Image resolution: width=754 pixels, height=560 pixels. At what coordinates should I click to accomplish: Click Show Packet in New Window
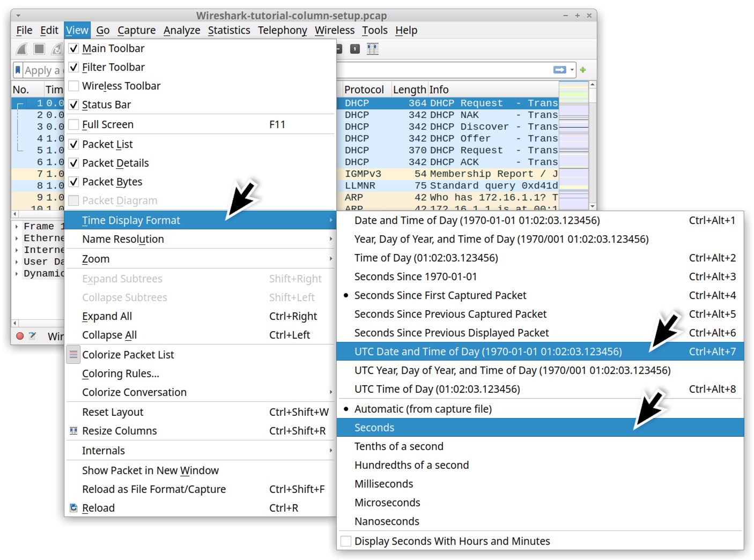[200, 471]
